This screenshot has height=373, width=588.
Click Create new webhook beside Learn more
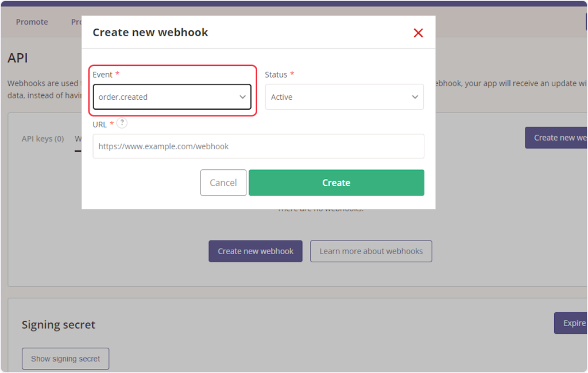(x=256, y=251)
